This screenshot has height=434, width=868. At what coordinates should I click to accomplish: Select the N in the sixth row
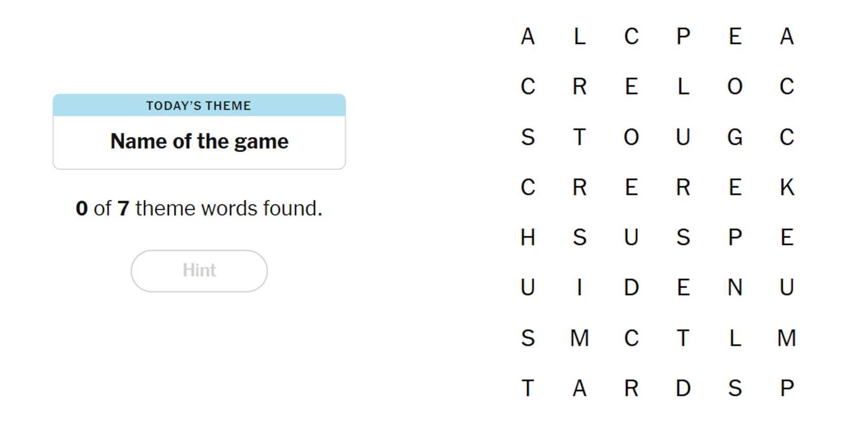pyautogui.click(x=735, y=287)
